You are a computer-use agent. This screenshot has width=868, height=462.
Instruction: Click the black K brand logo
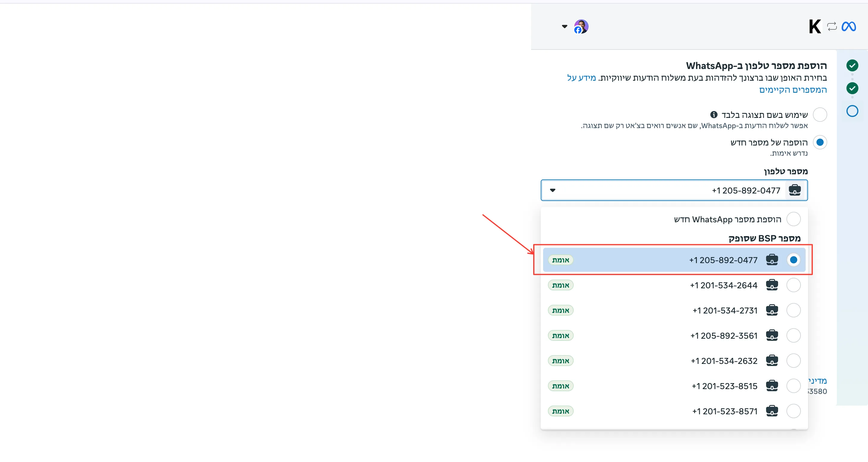tap(815, 26)
